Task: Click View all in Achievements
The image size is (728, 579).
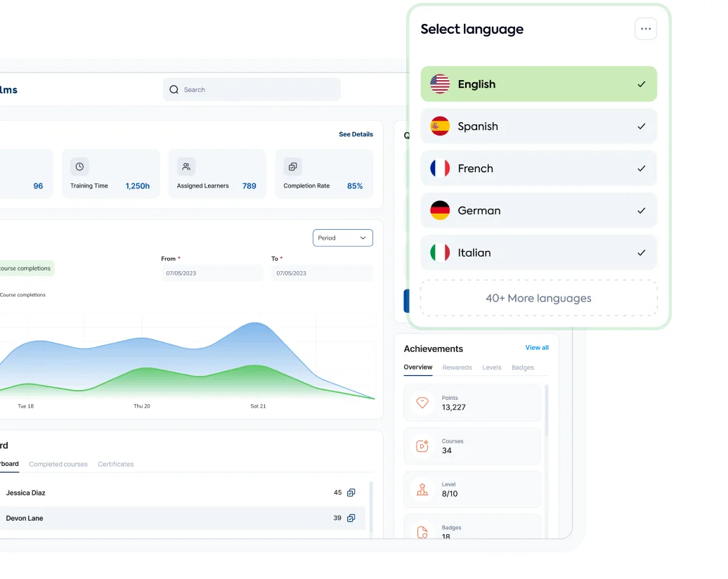Action: click(537, 348)
